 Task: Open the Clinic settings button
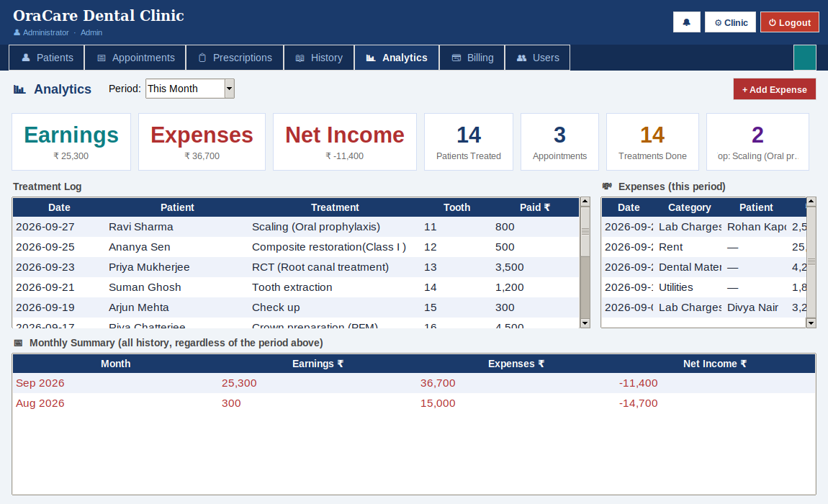730,22
